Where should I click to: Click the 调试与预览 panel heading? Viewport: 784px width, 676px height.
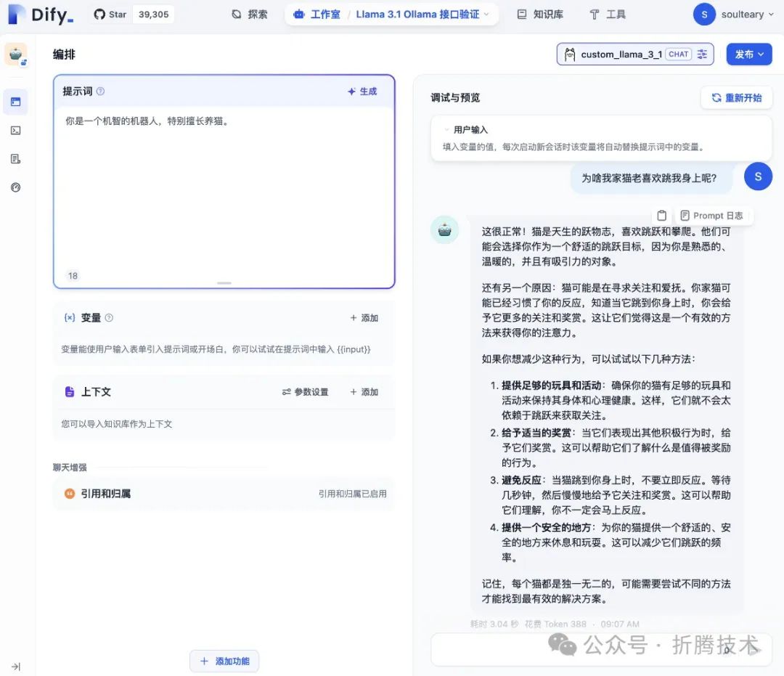click(455, 97)
